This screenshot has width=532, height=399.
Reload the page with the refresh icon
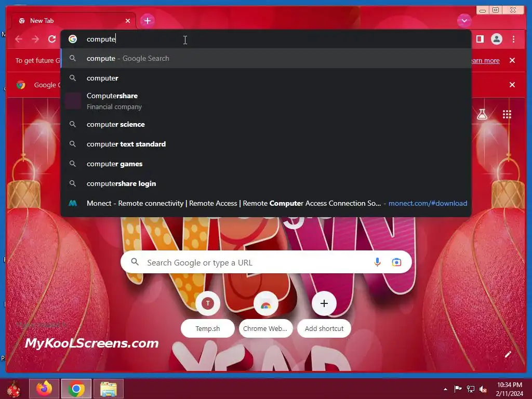[52, 39]
